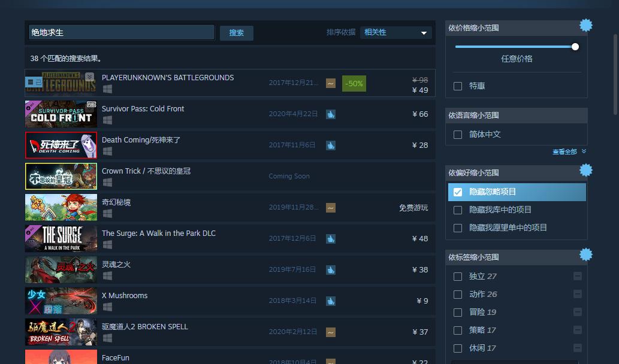The image size is (619, 364).
Task: Click the positive review thumb for Death Coming
Action: [331, 145]
